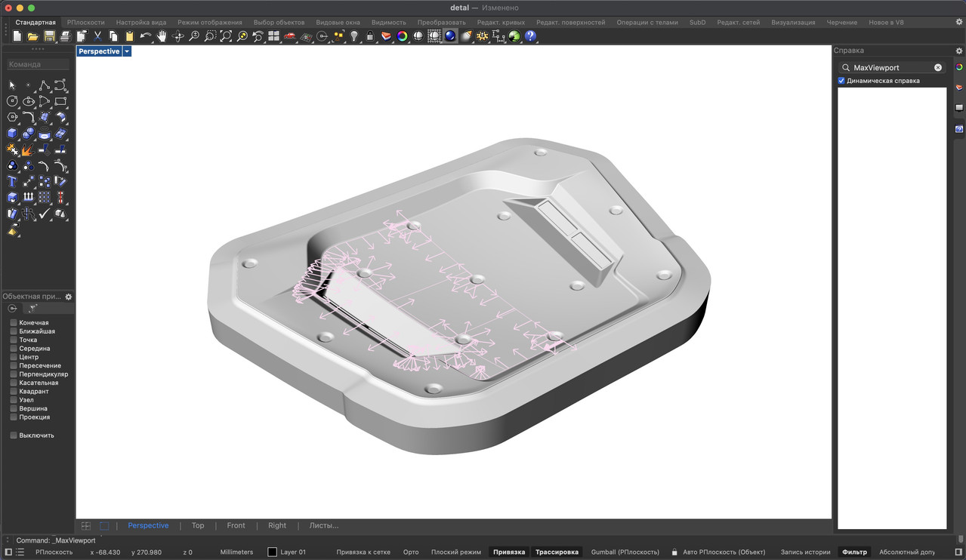
Task: Enable Ближайшая object snap
Action: [x=14, y=331]
